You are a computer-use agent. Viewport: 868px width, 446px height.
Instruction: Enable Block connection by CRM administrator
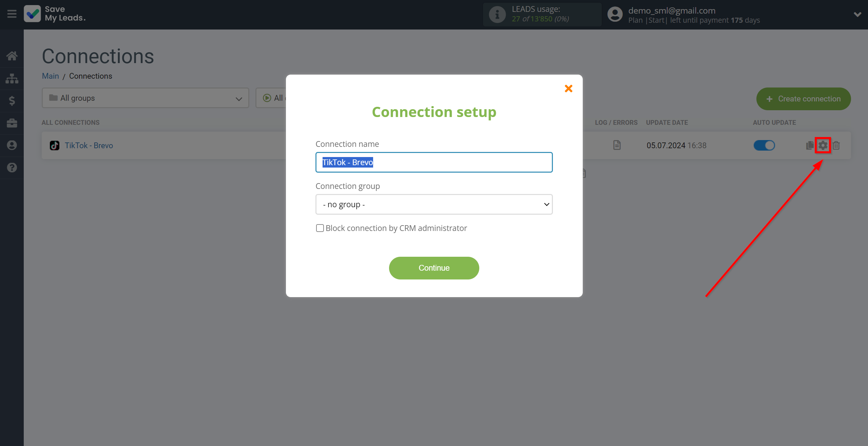pos(320,228)
